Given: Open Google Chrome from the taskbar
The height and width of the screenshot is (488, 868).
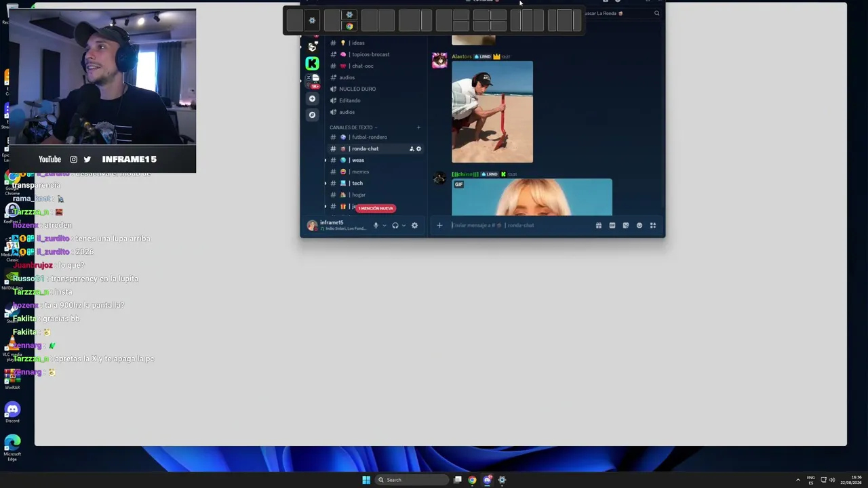Looking at the screenshot, I should (472, 480).
